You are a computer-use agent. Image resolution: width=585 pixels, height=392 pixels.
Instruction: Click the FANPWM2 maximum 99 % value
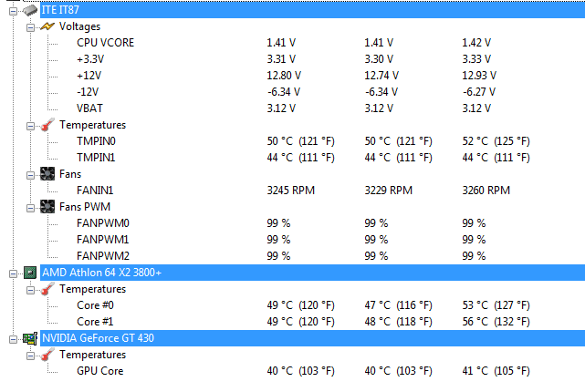click(x=474, y=256)
